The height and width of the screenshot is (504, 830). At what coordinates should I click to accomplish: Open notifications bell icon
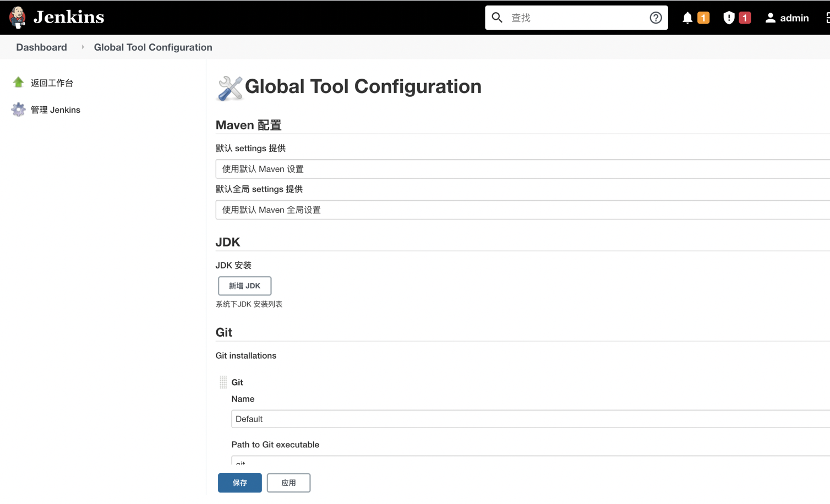tap(687, 18)
